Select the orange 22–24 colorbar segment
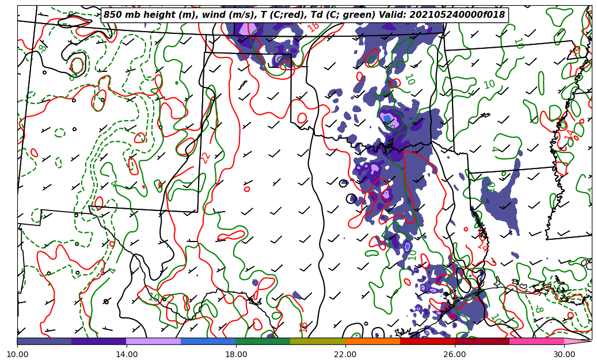The image size is (597, 364). (372, 341)
